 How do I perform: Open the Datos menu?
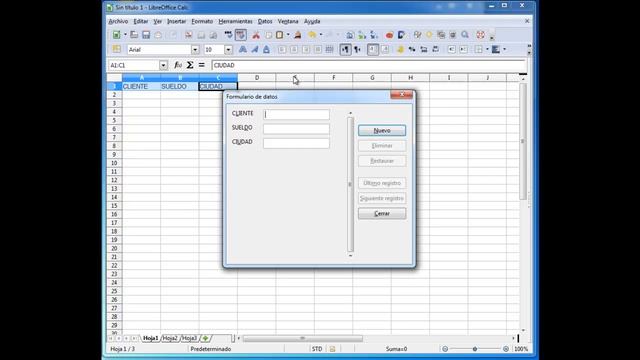pos(265,21)
